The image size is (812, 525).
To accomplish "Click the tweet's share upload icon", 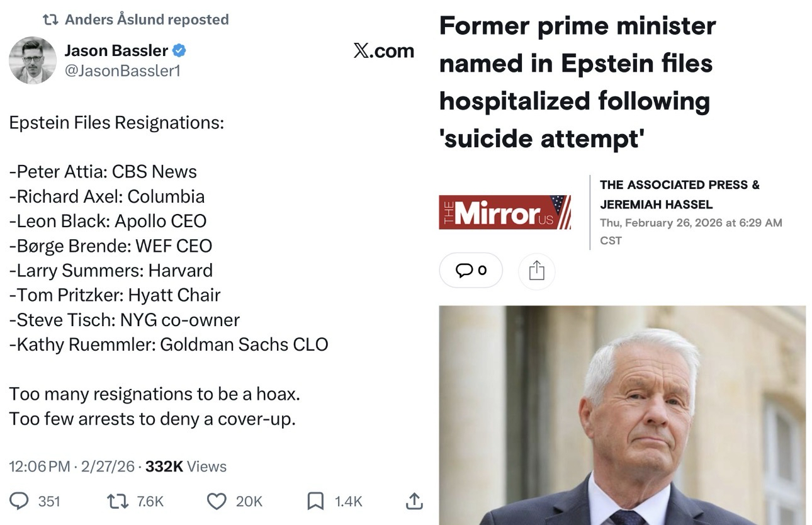I will pos(413,500).
